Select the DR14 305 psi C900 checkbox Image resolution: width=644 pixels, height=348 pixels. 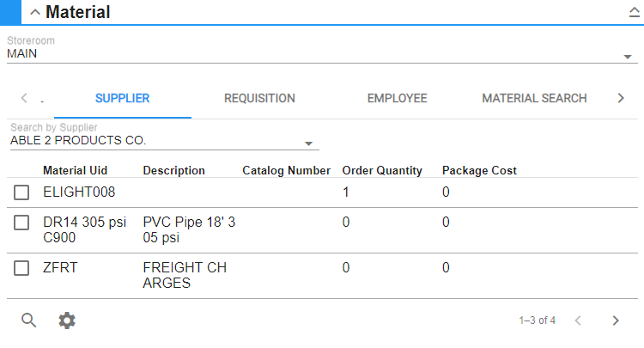[22, 223]
